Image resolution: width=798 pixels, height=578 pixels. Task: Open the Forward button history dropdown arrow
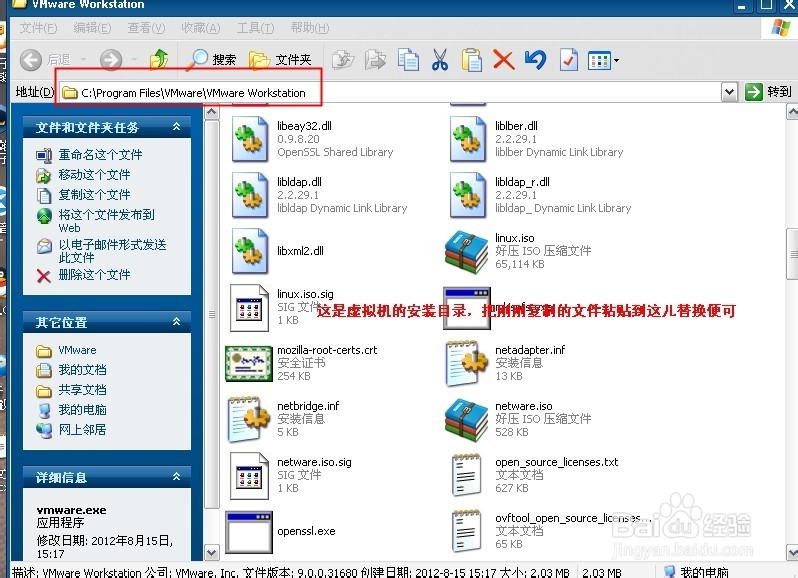coord(134,60)
